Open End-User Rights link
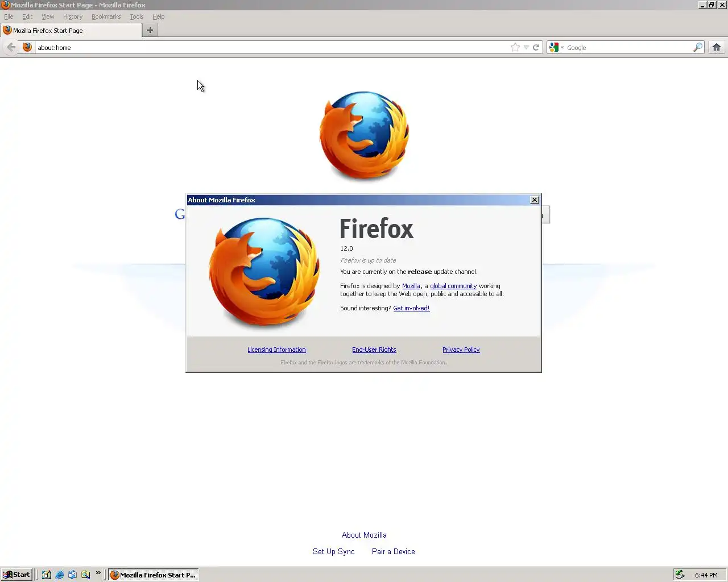The width and height of the screenshot is (728, 582). (374, 350)
